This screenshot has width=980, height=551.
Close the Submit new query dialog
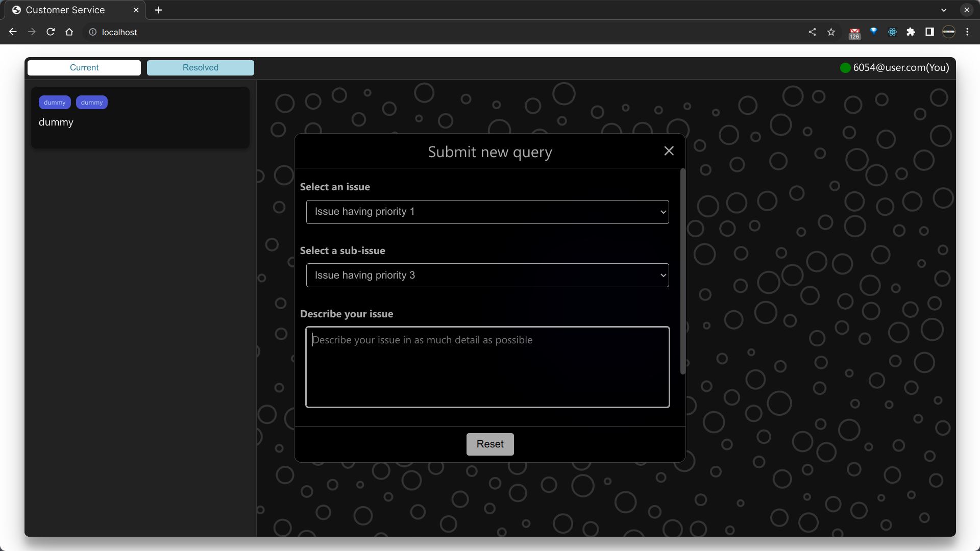(x=669, y=151)
